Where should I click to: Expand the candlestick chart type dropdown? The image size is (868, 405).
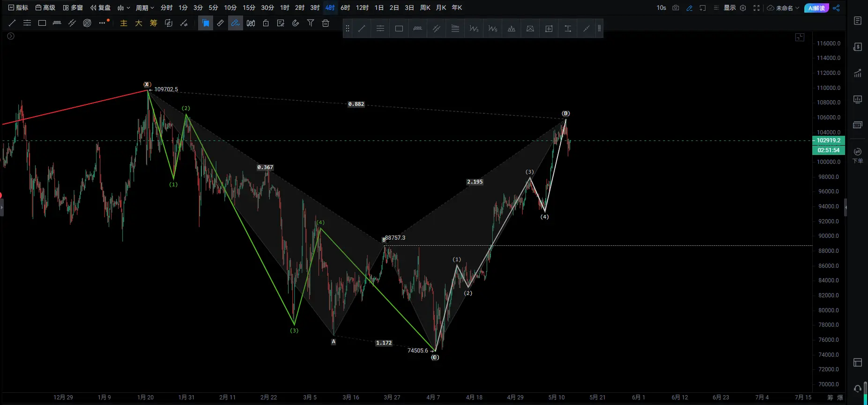pos(124,7)
